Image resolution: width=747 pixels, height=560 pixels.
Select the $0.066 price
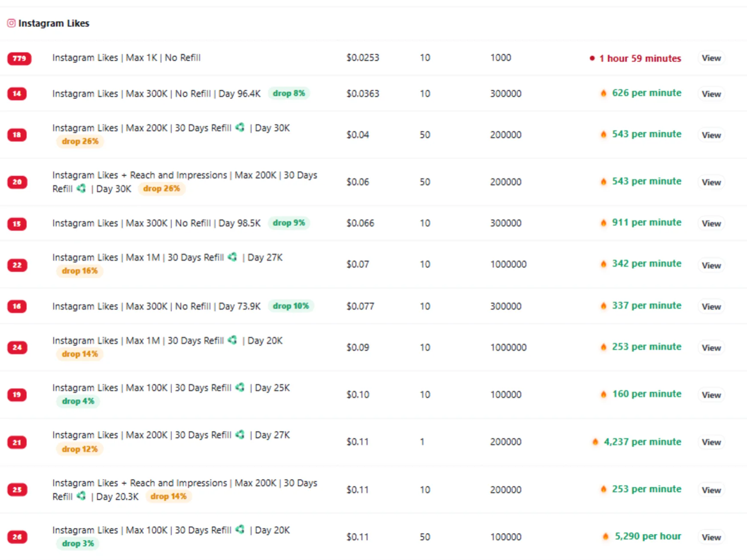[x=361, y=223]
